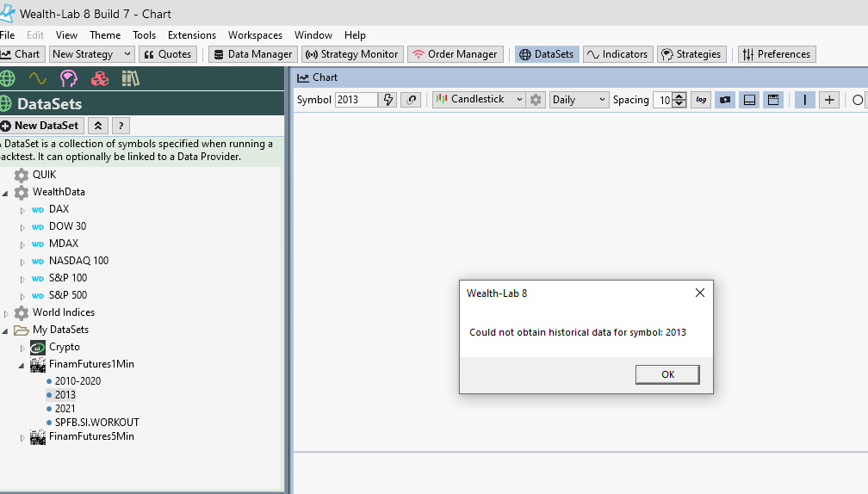Expand the MDAX dataset
Screen dimensions: 868x494
click(x=22, y=244)
